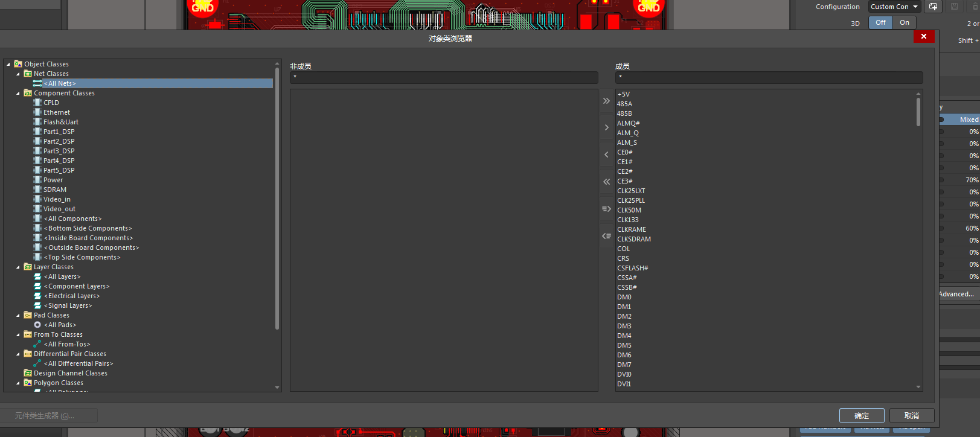Click the 元件类生成器 button
The height and width of the screenshot is (437, 980).
(x=49, y=415)
